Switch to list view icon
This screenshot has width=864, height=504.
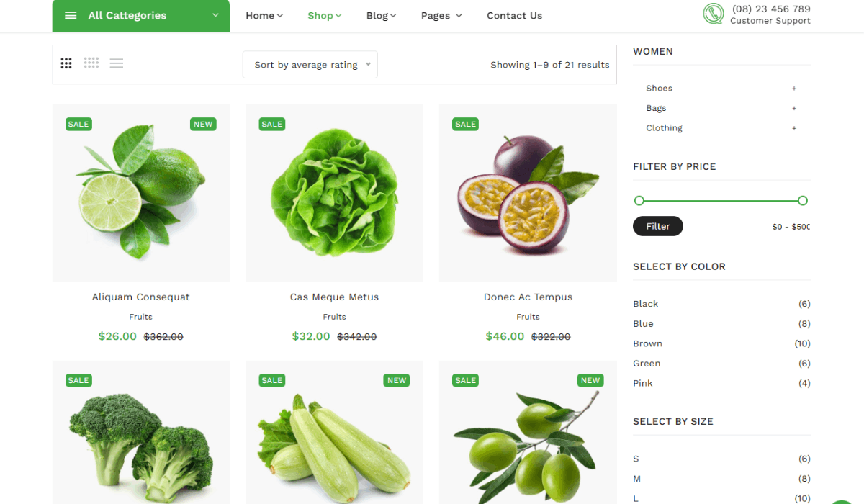point(117,63)
